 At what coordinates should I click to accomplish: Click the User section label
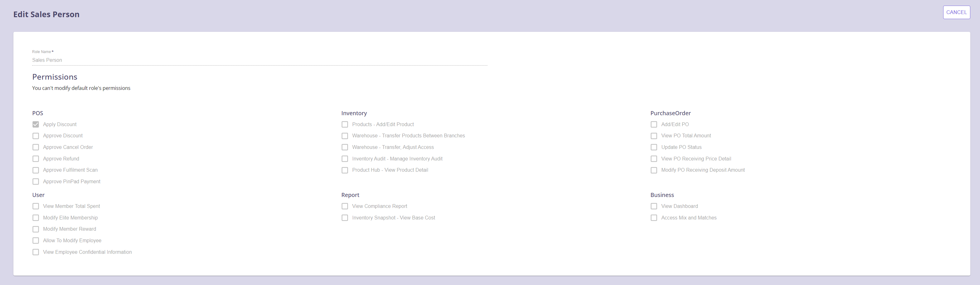38,195
